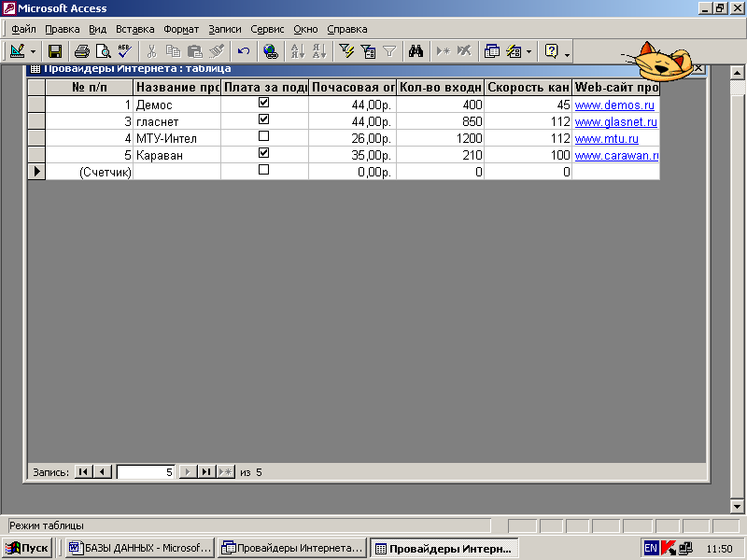Open the Записи menu
This screenshot has height=560, width=747.
click(x=225, y=30)
